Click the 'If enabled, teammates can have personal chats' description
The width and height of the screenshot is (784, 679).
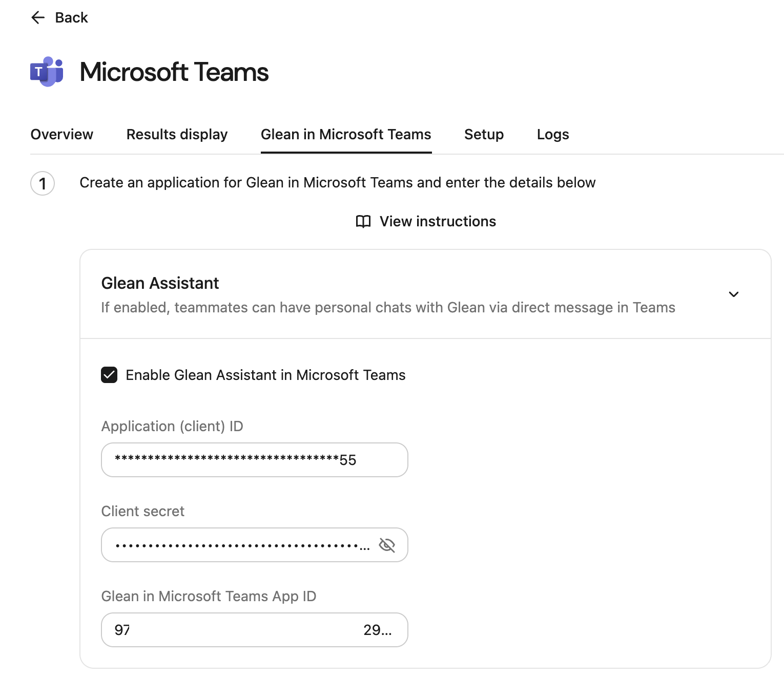coord(388,307)
